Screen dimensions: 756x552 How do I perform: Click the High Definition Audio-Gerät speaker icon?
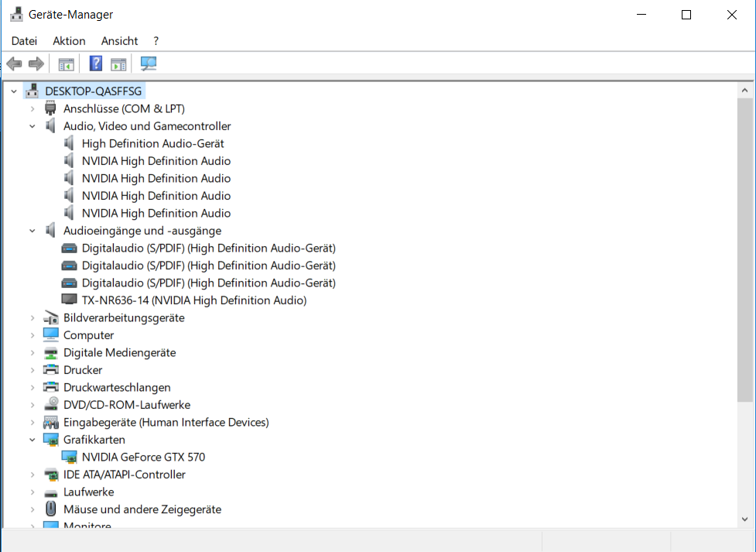pyautogui.click(x=69, y=143)
